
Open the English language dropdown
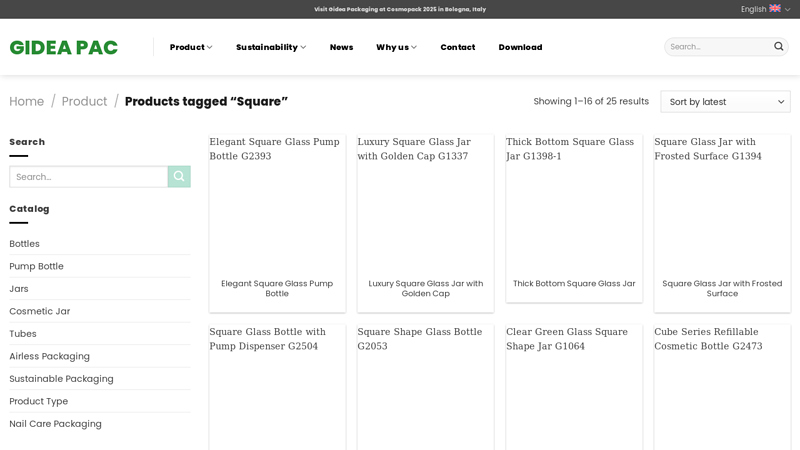coord(765,9)
